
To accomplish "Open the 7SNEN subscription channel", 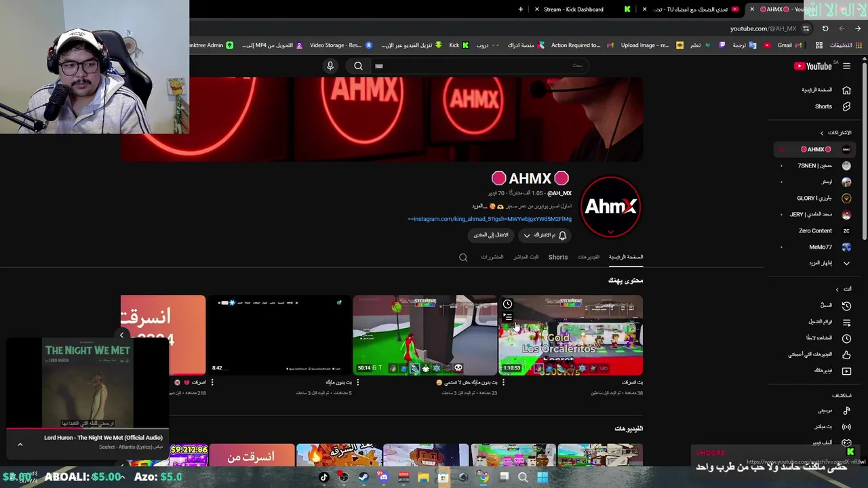I will tap(816, 165).
